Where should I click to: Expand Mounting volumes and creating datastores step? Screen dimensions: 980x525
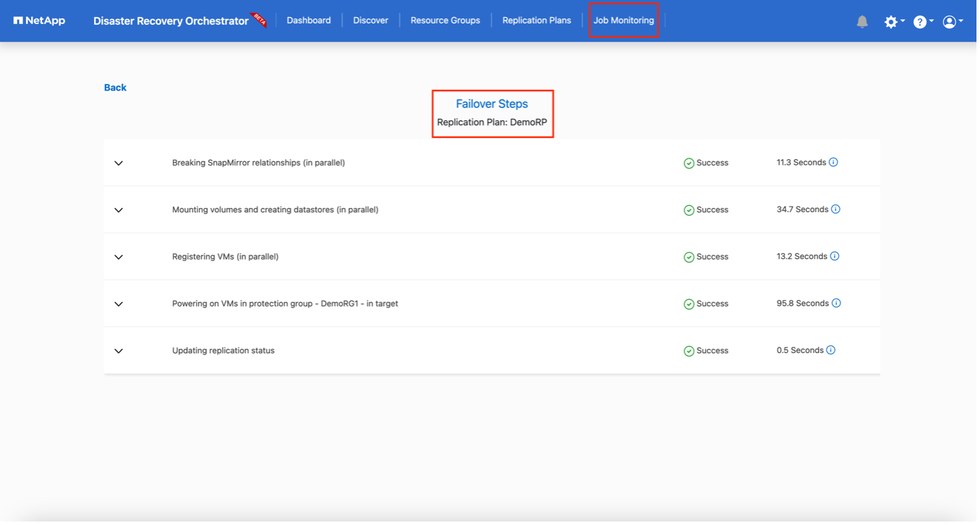pos(119,210)
